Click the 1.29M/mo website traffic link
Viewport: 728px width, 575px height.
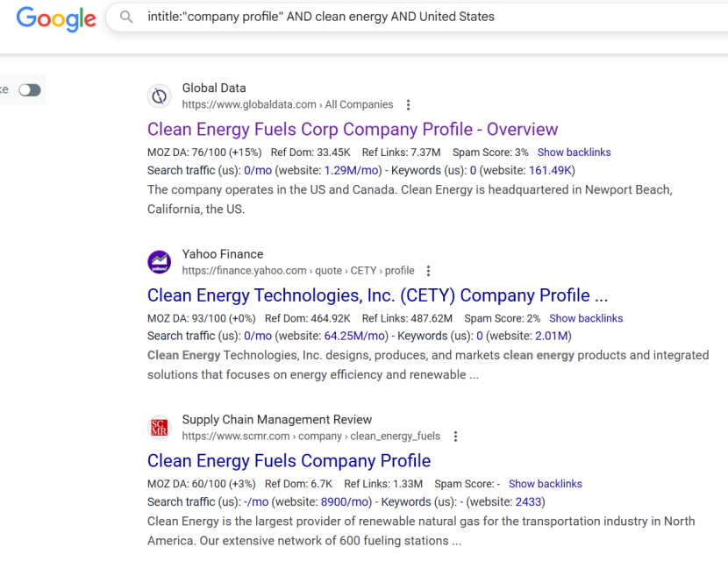pos(353,170)
